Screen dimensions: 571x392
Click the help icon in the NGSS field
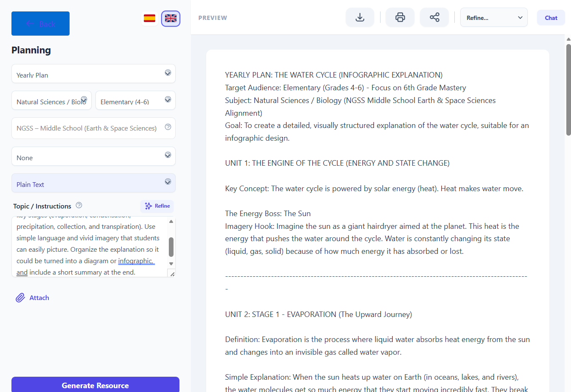168,127
